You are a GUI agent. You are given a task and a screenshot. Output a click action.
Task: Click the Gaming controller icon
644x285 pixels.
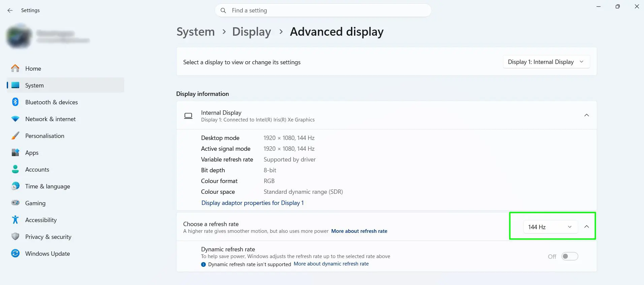15,203
